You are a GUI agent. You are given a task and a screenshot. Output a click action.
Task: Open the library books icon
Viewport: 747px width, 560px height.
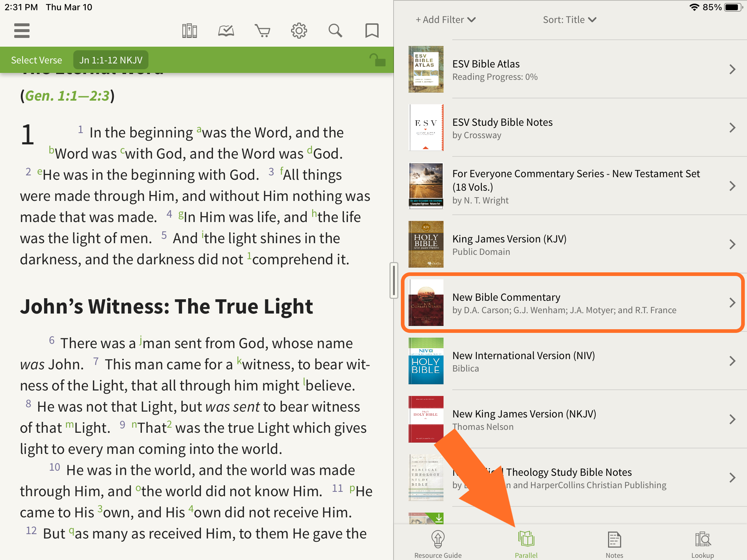[190, 31]
